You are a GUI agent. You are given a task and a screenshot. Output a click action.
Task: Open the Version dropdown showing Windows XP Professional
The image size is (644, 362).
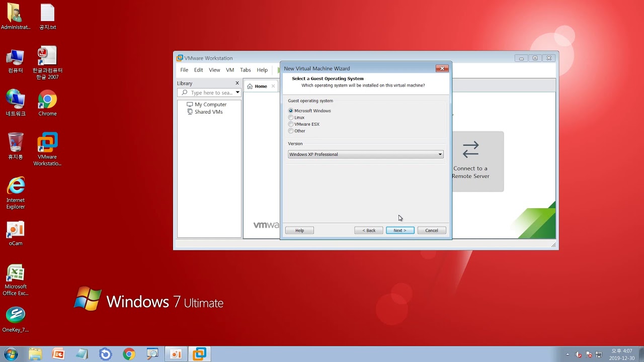[366, 154]
